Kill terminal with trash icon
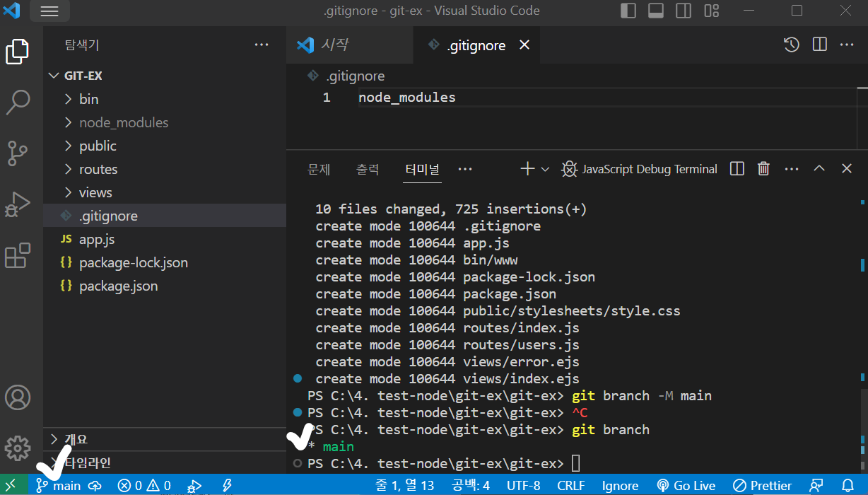Viewport: 868px width, 495px height. pos(763,169)
